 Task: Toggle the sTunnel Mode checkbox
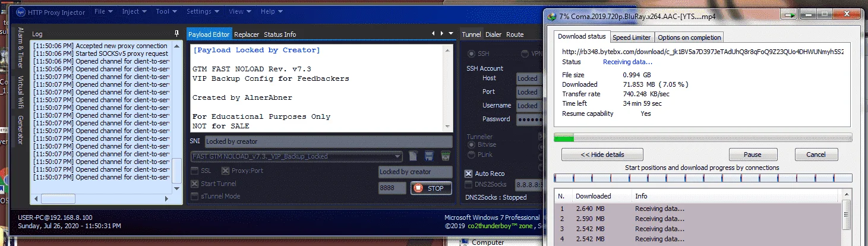pyautogui.click(x=195, y=196)
